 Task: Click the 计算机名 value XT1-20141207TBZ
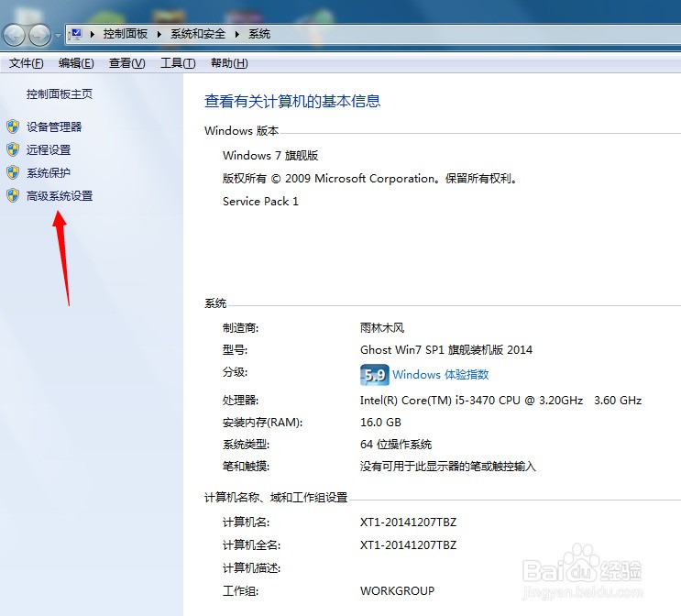[408, 522]
